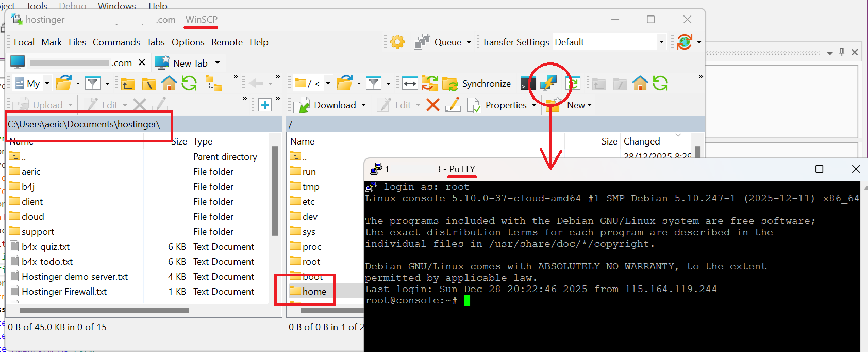
Task: Open the terminal console icon
Action: coord(528,83)
